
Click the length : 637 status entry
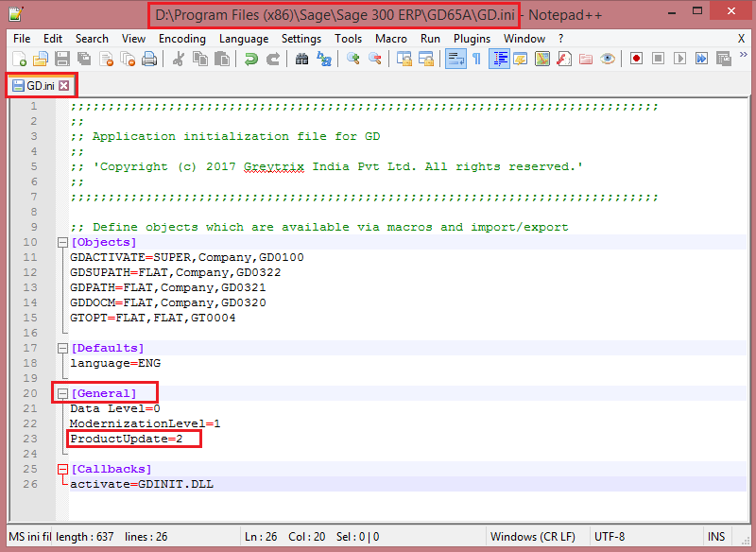click(x=85, y=537)
